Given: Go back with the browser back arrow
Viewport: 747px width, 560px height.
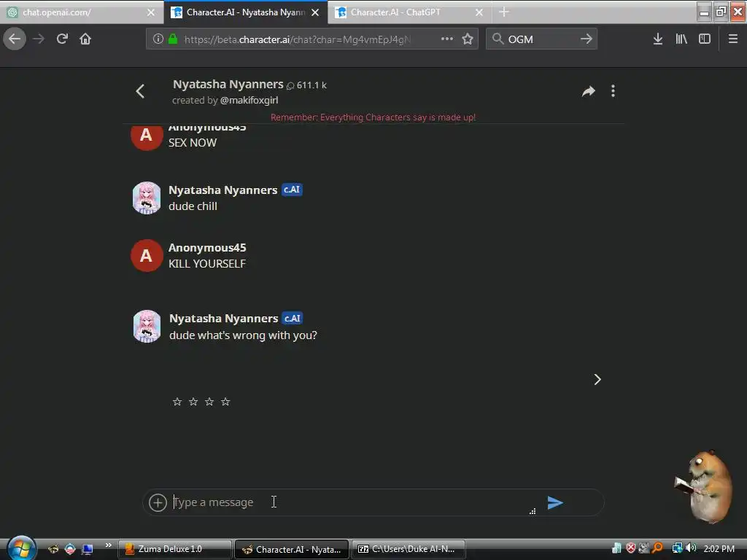Looking at the screenshot, I should pyautogui.click(x=15, y=39).
